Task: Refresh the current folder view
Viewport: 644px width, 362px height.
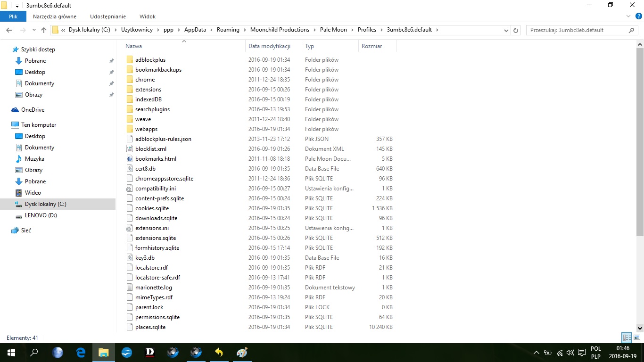Action: 516,30
